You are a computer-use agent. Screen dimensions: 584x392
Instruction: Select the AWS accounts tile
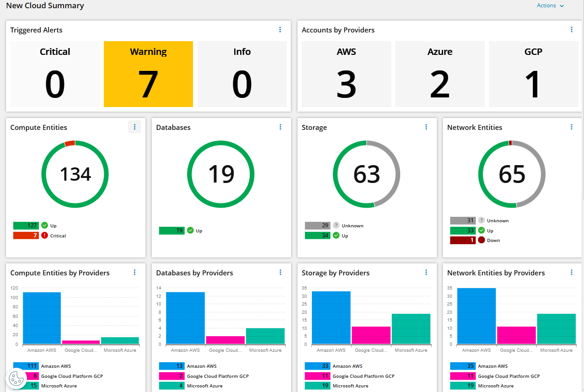click(x=346, y=74)
